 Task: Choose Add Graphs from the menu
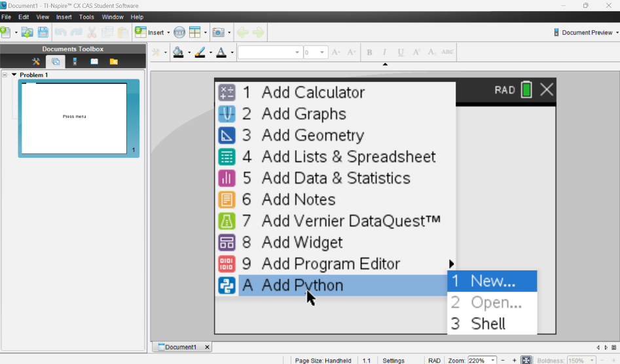point(335,114)
